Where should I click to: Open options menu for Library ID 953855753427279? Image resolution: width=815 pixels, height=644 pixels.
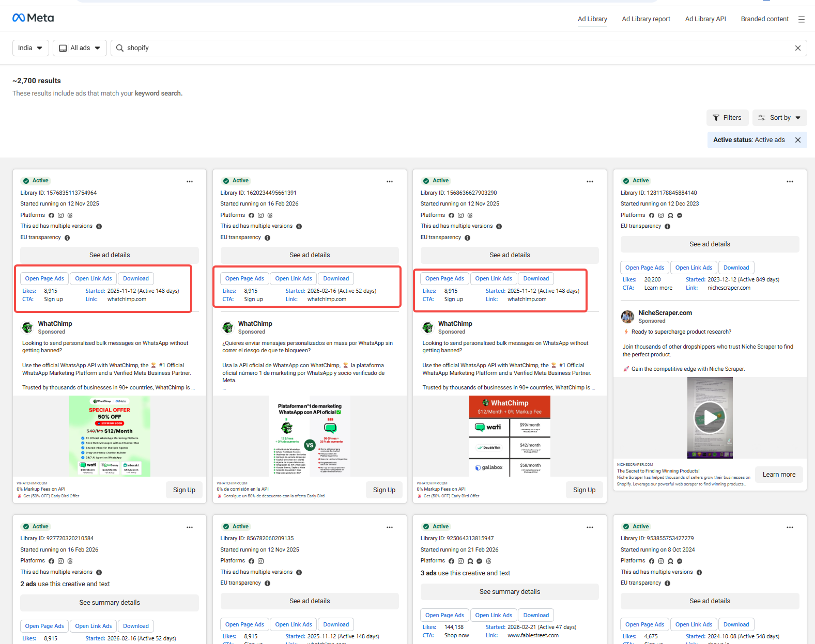790,527
